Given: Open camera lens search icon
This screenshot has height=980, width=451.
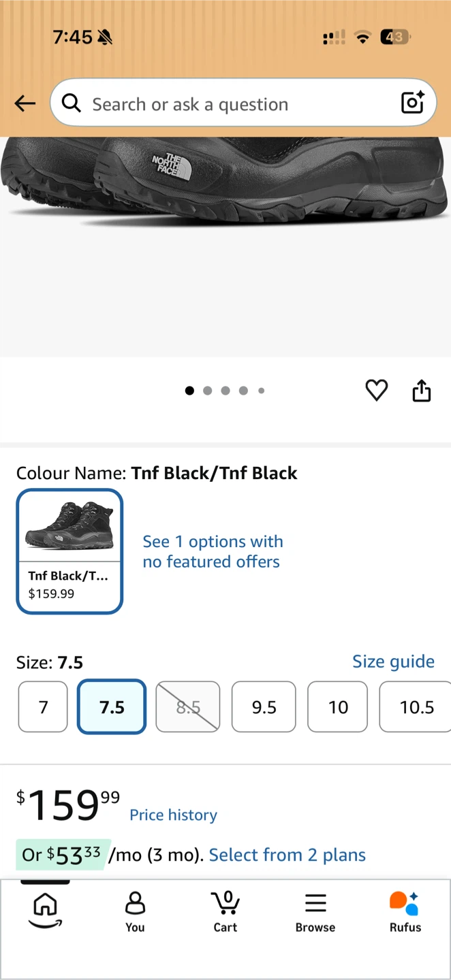Looking at the screenshot, I should (x=413, y=102).
